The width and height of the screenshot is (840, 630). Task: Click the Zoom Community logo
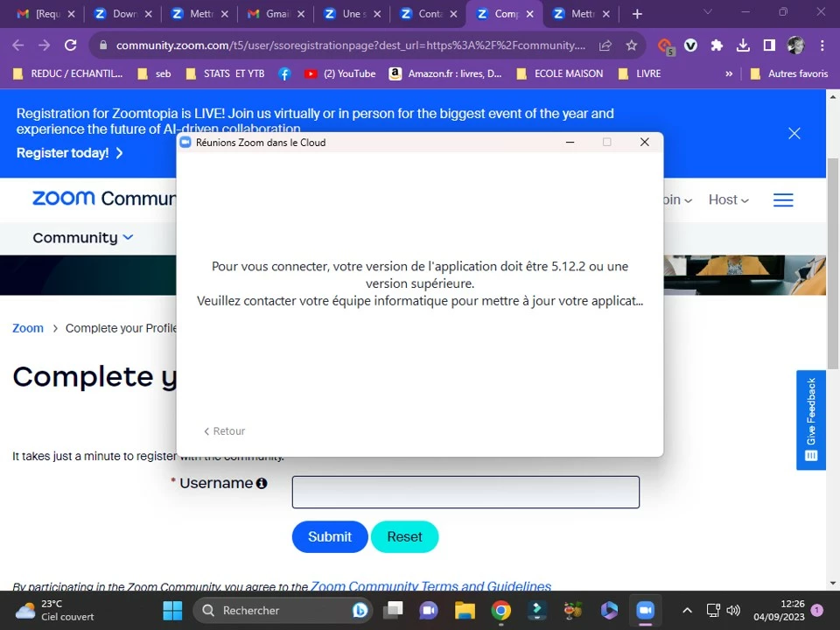pyautogui.click(x=104, y=199)
